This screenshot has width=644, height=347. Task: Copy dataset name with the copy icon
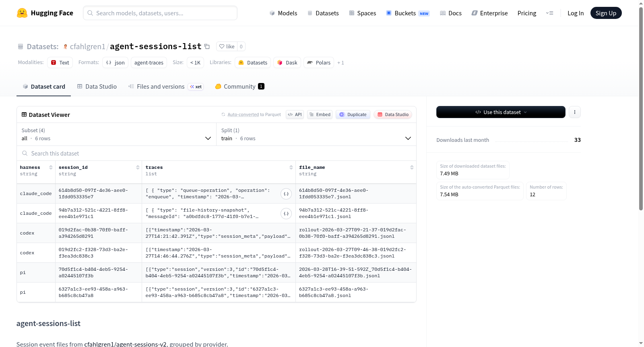coord(207,46)
